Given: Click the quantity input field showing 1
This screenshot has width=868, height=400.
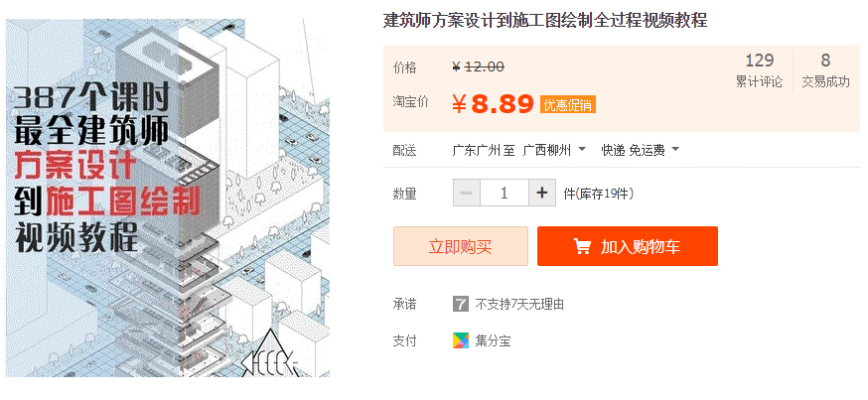Looking at the screenshot, I should point(505,194).
